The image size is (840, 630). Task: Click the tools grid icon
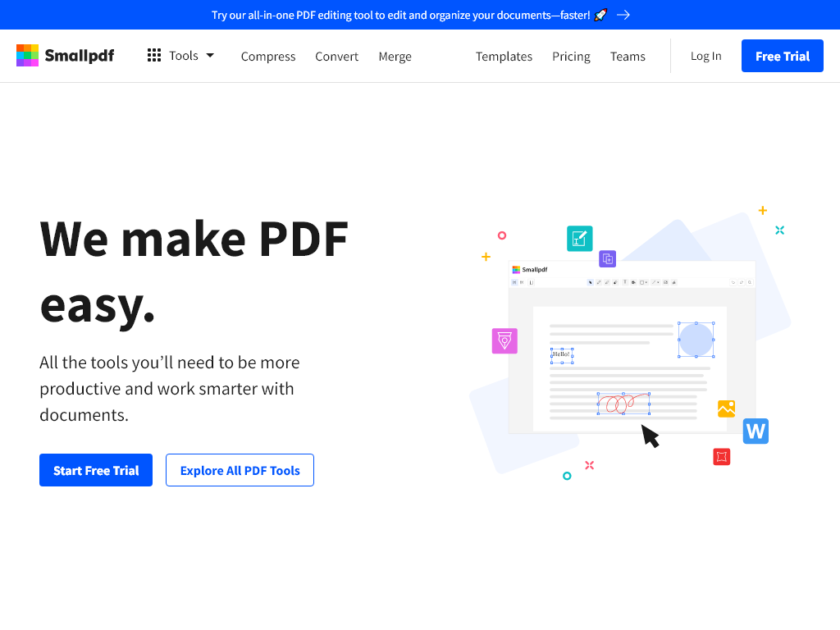(x=154, y=55)
